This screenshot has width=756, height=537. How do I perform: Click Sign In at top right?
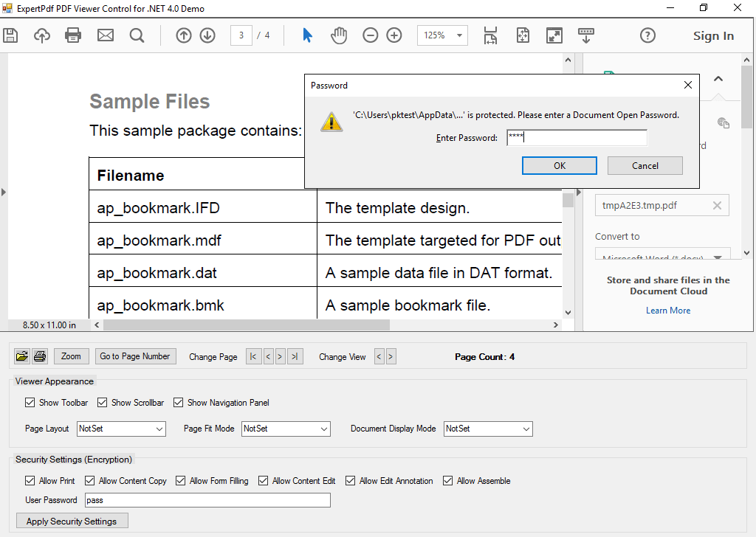point(713,35)
